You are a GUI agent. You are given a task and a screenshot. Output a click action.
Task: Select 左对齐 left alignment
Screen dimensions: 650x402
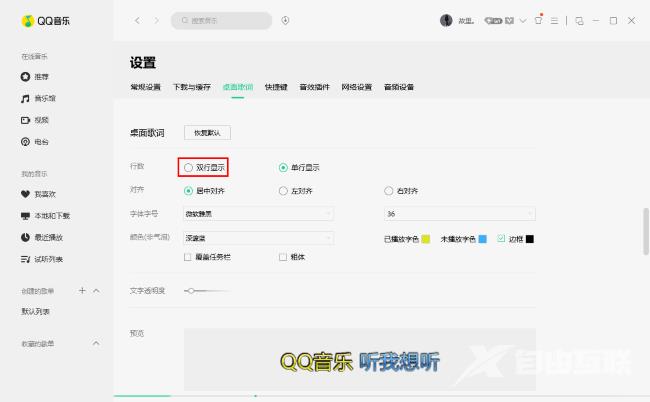[x=296, y=191]
